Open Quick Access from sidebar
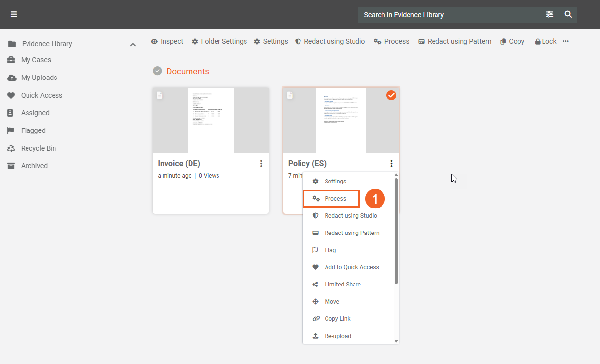The height and width of the screenshot is (364, 600). pos(41,95)
